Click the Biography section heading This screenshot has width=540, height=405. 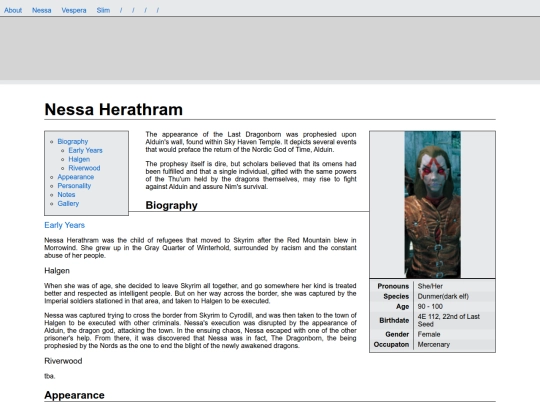click(172, 205)
